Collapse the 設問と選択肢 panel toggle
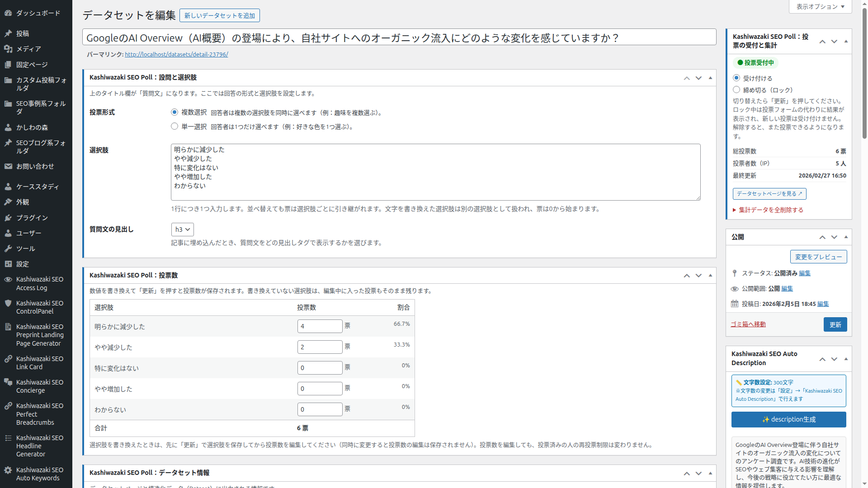 (710, 78)
